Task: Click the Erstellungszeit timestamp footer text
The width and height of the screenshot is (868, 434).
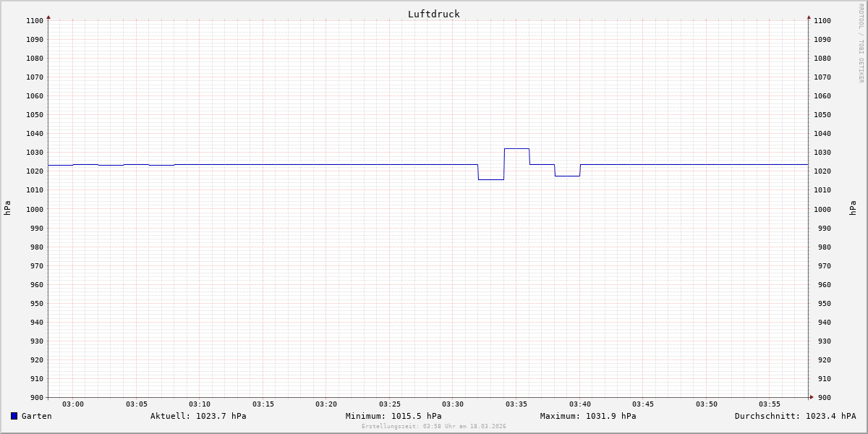Action: (x=434, y=426)
